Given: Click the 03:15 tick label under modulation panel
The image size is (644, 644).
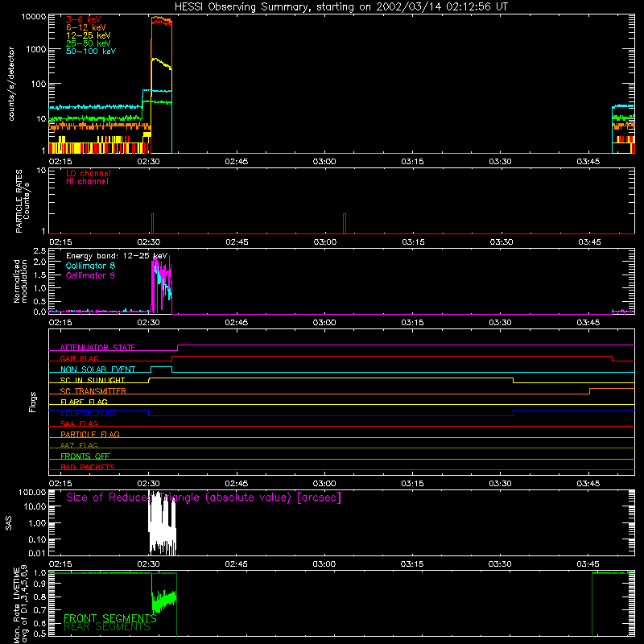Looking at the screenshot, I should point(412,323).
